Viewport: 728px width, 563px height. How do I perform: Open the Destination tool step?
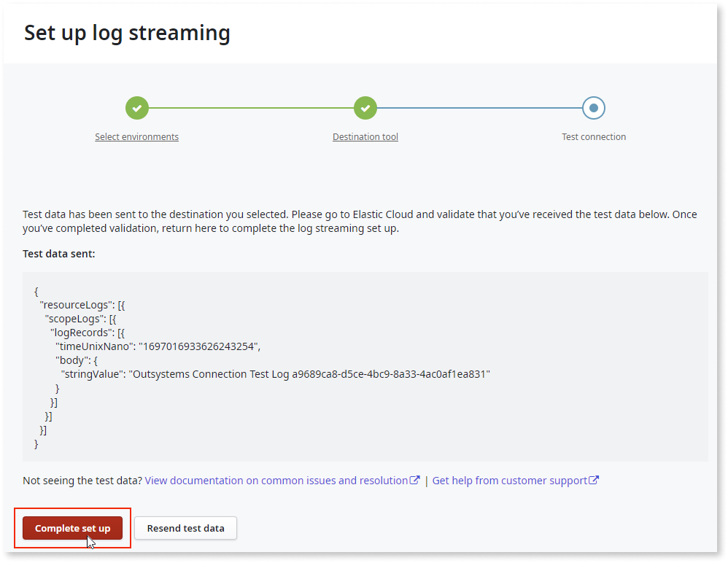coord(365,136)
